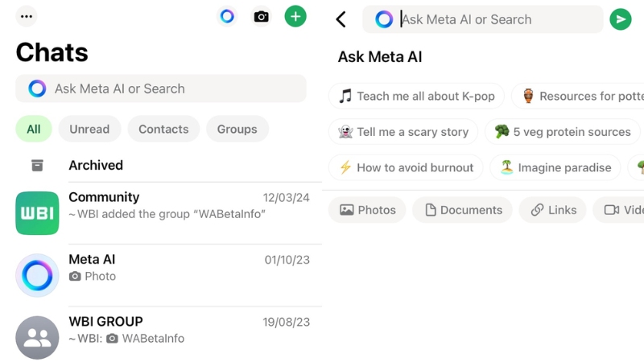Click the page icon on Documents chip

click(x=431, y=210)
